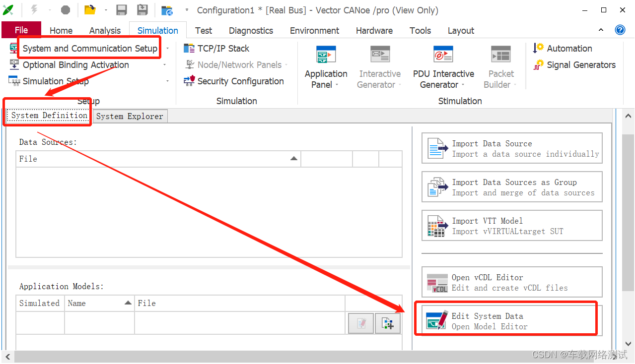
Task: Open the Tools ribbon tab
Action: [x=420, y=31]
